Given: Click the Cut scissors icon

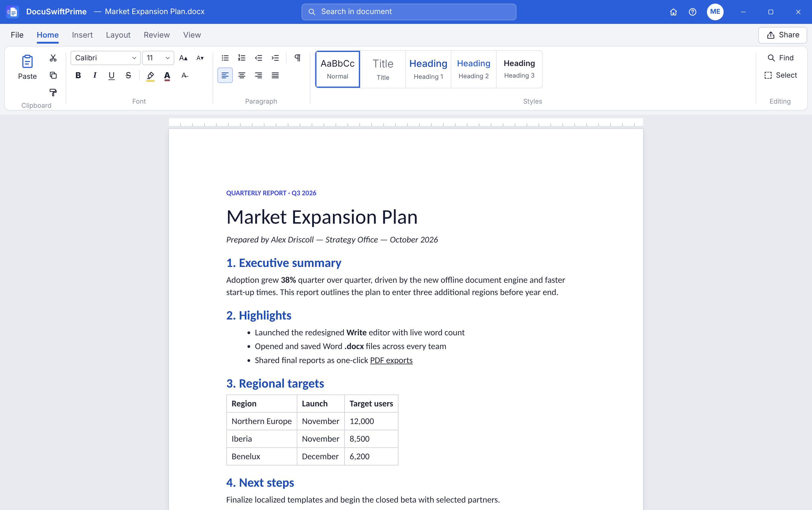Looking at the screenshot, I should (53, 58).
